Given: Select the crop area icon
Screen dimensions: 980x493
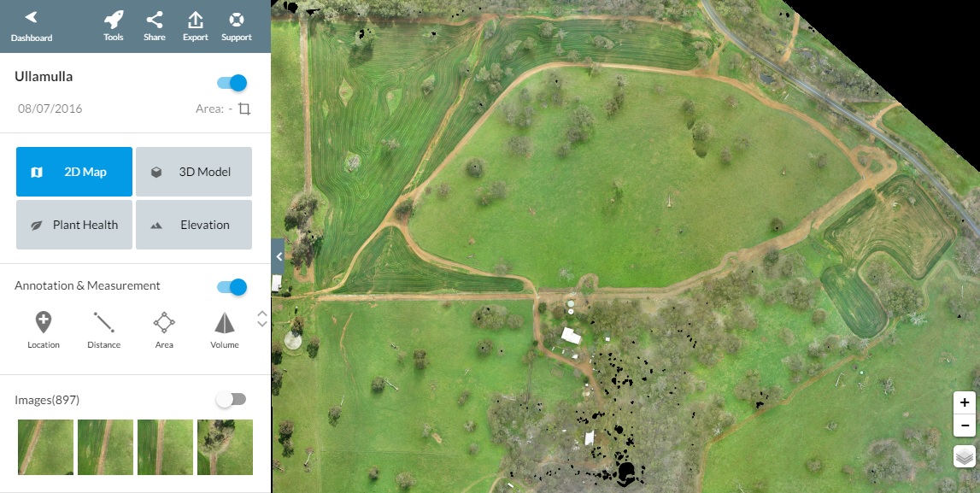Looking at the screenshot, I should click(244, 109).
